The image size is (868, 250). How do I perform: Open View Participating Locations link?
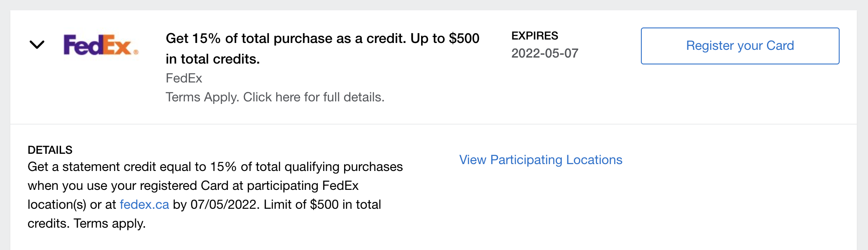(541, 160)
